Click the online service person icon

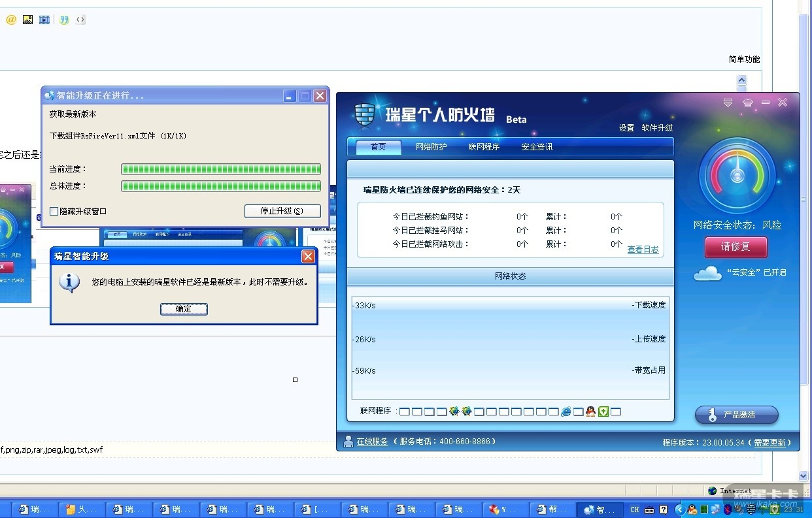click(348, 442)
